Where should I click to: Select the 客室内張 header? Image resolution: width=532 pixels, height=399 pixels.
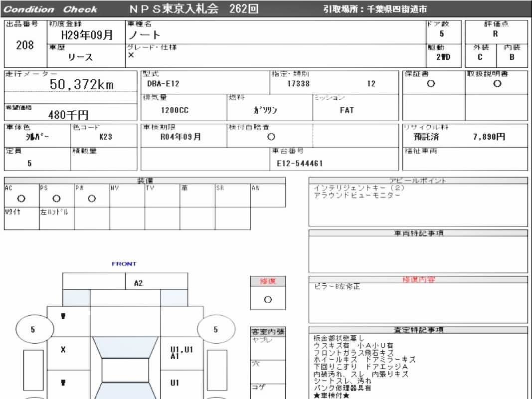click(x=268, y=332)
